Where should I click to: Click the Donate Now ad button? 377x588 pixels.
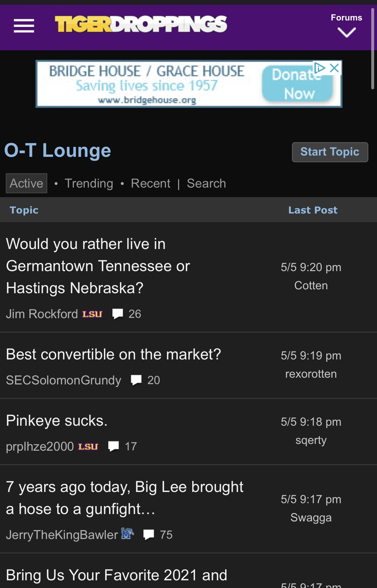coord(297,84)
